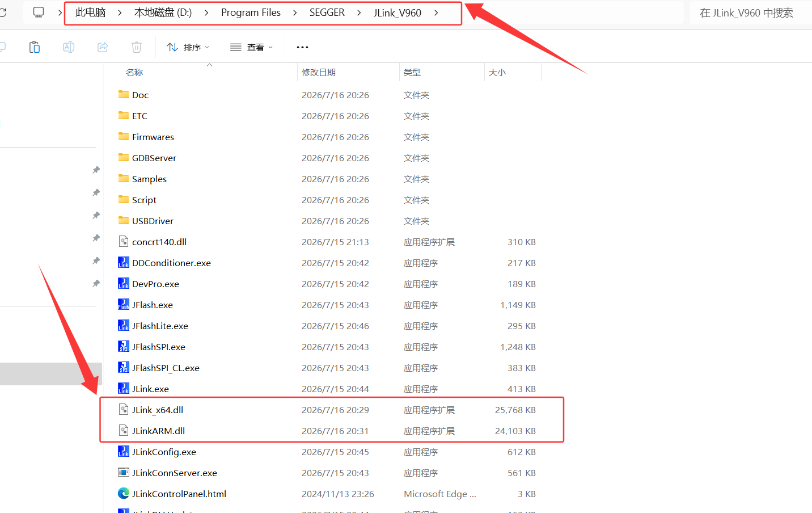Click the JFlashLite.exe application icon
Viewport: 812px width, 513px height.
(x=124, y=325)
